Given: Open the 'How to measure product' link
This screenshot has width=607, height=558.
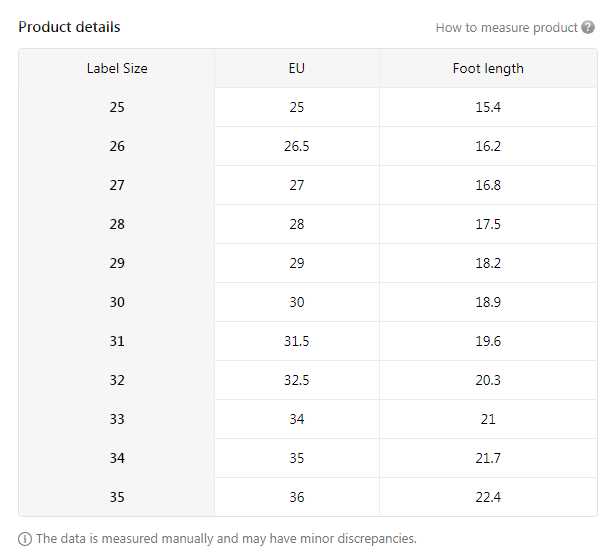Looking at the screenshot, I should (x=506, y=27).
